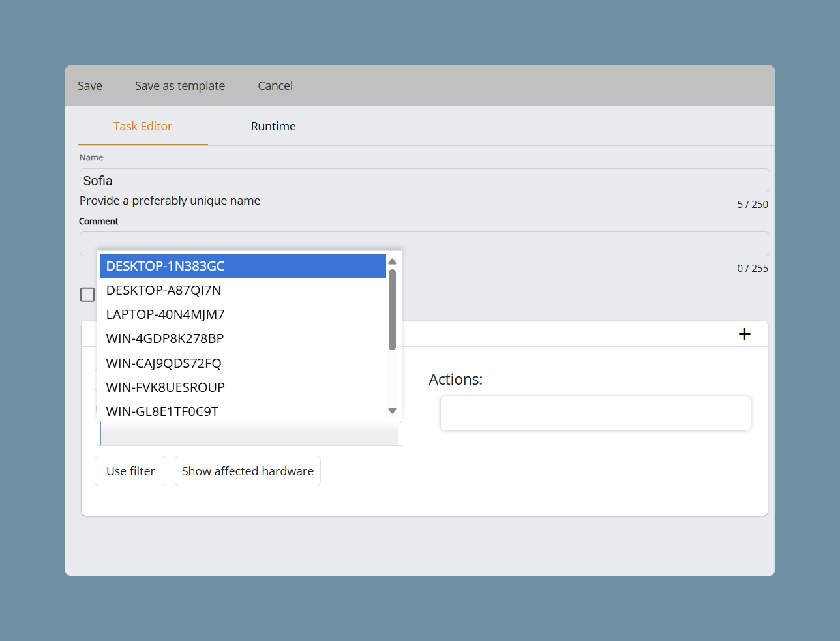
Task: Choose DESKTOP-A87QI7N in the list
Action: pos(243,290)
